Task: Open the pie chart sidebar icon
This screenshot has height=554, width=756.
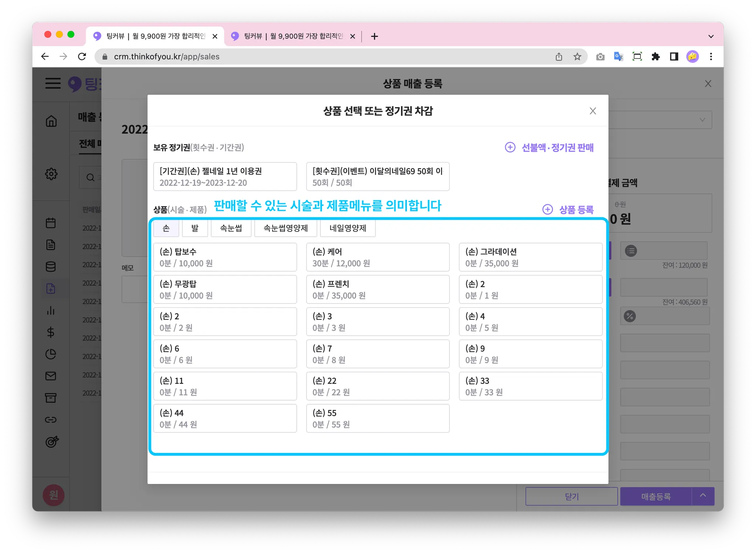Action: click(x=51, y=354)
